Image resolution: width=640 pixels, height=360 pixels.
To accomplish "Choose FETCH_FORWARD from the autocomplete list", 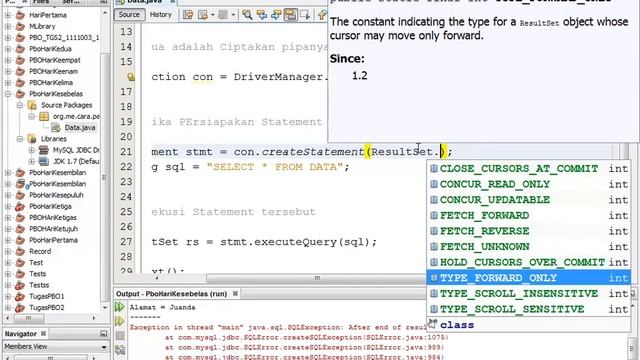I will [x=529, y=215].
